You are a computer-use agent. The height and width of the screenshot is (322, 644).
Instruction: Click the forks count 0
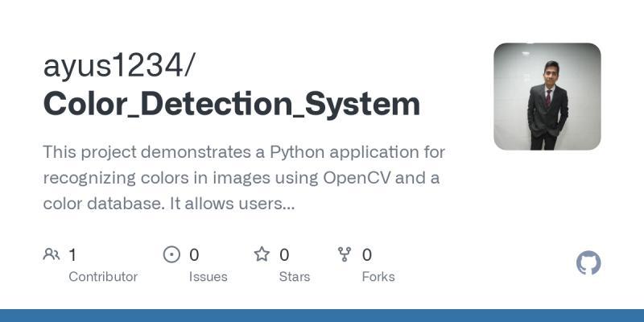(x=367, y=255)
